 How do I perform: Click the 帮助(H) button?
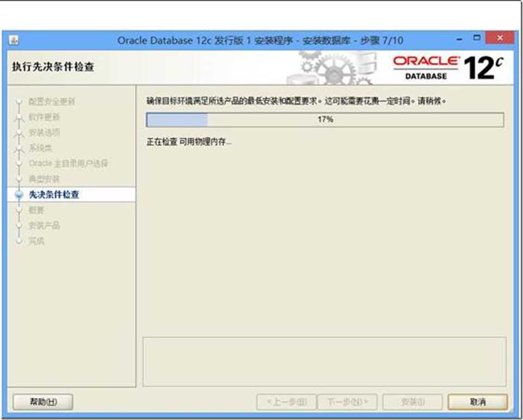click(x=43, y=402)
